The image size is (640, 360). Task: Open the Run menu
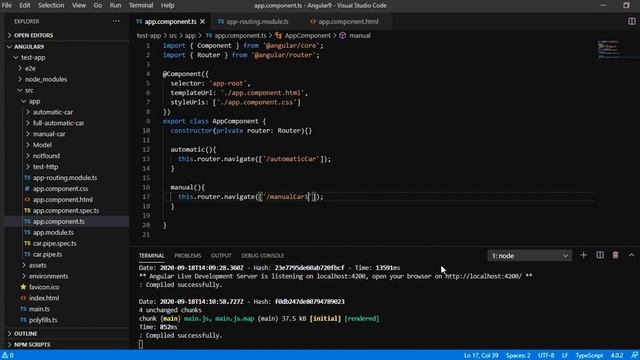pos(116,5)
